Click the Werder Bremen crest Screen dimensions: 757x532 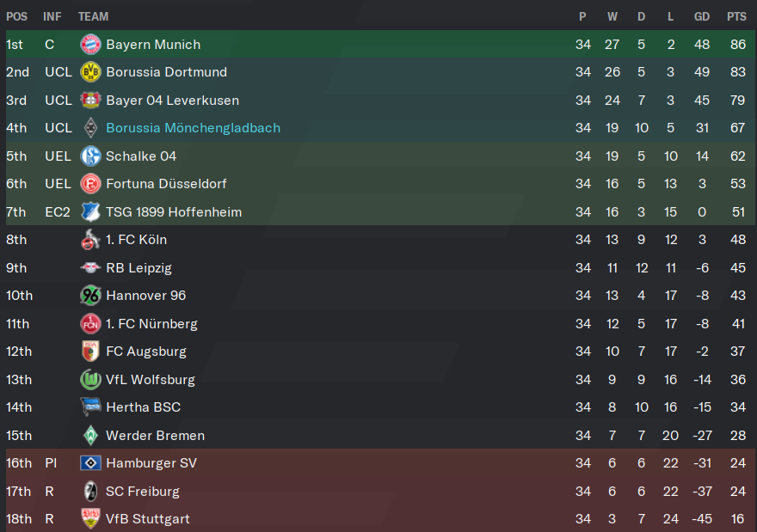point(90,436)
